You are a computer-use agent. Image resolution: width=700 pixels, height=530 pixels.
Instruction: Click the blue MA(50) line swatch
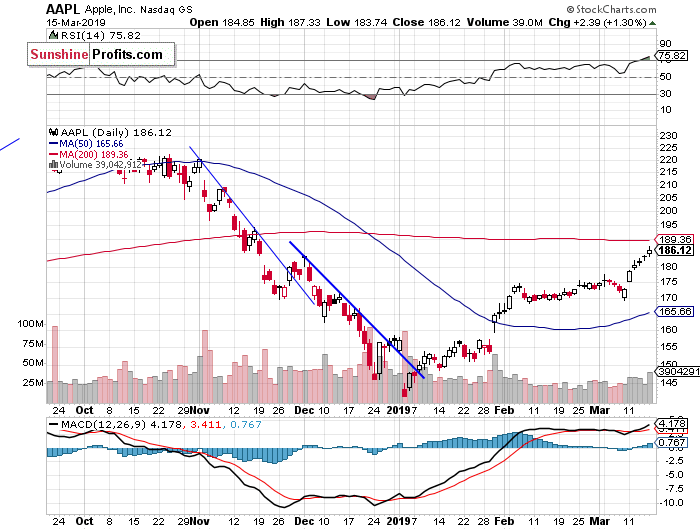click(53, 144)
